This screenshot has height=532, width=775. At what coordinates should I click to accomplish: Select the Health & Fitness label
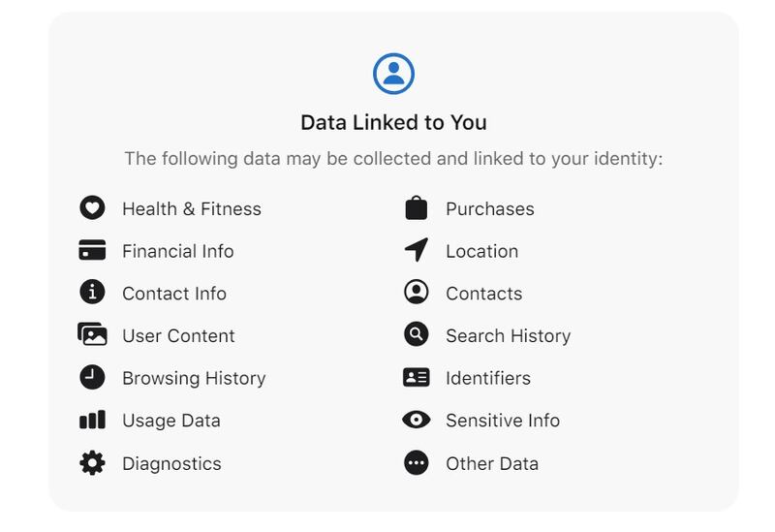click(x=192, y=209)
